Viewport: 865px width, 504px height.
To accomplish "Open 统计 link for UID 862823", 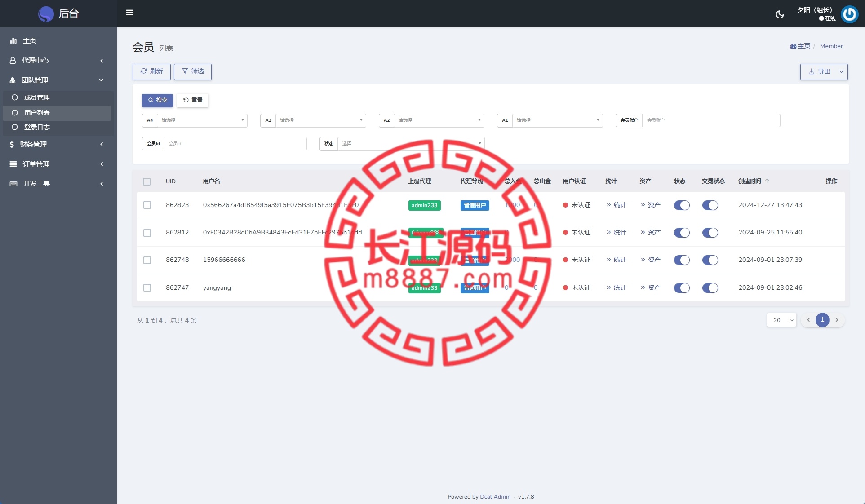I will pos(616,205).
